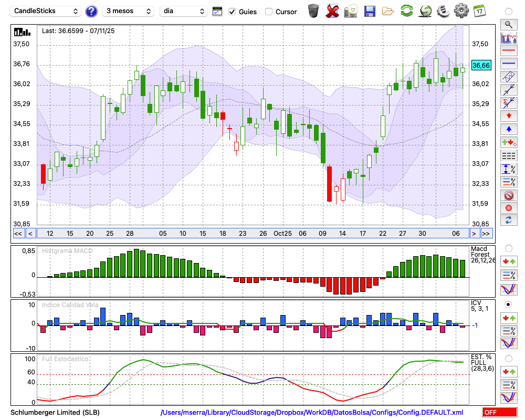Click the mini chart window icon
The height and width of the screenshot is (420, 525).
pos(217,12)
